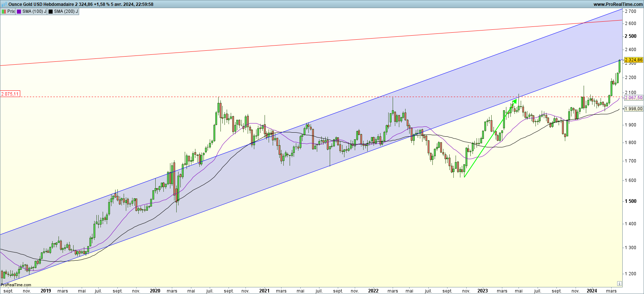
Task: Click the yellow 2 324,86 current price tag
Action: click(634, 60)
